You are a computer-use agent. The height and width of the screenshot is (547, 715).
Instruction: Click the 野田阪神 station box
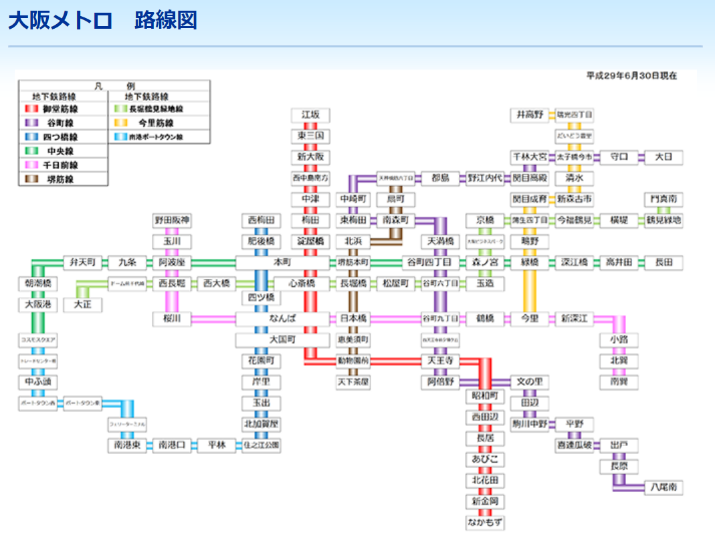[x=172, y=220]
